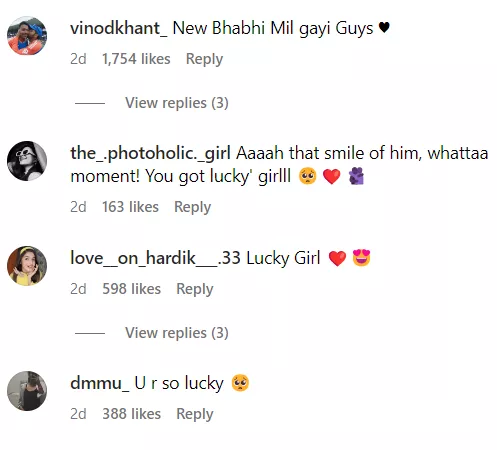
Task: Reply to the Lucky Girl comment
Action: pos(195,289)
